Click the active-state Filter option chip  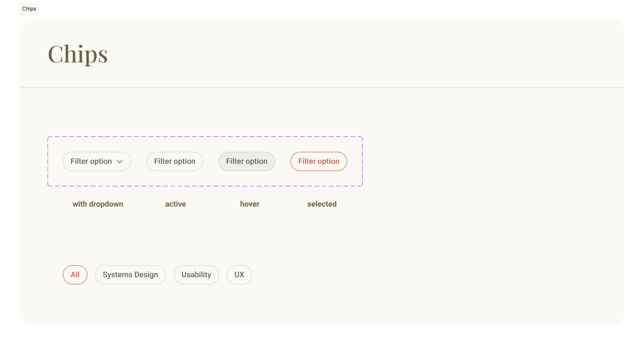click(174, 161)
